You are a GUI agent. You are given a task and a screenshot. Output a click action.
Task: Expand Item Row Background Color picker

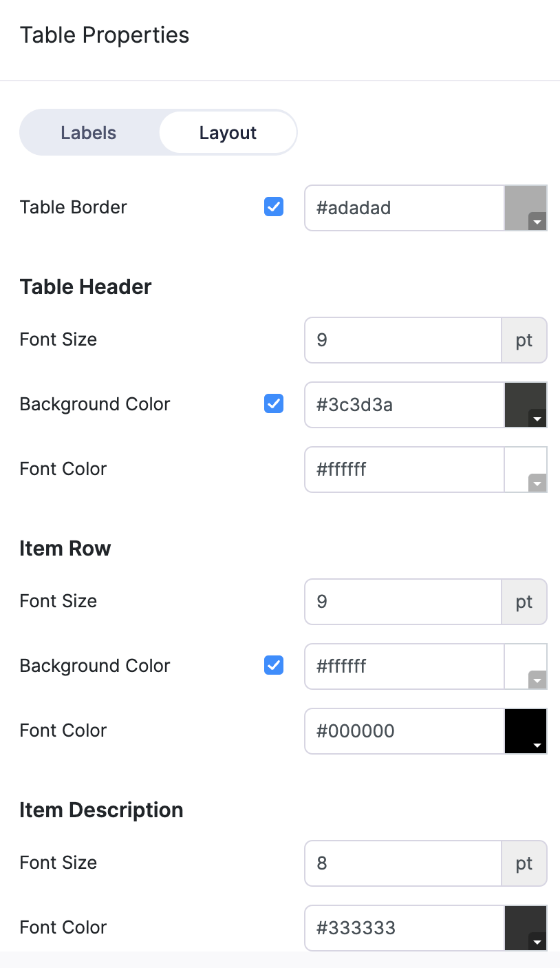click(x=526, y=666)
